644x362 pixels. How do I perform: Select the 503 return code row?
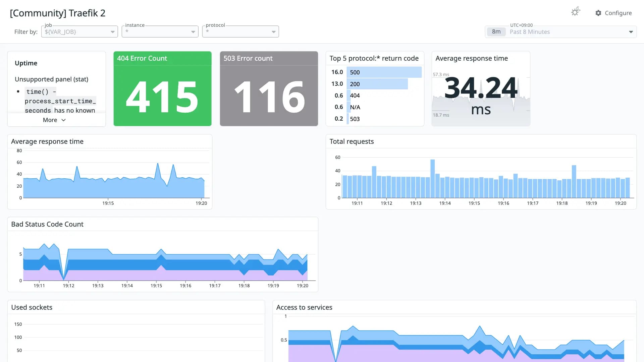[x=375, y=119]
